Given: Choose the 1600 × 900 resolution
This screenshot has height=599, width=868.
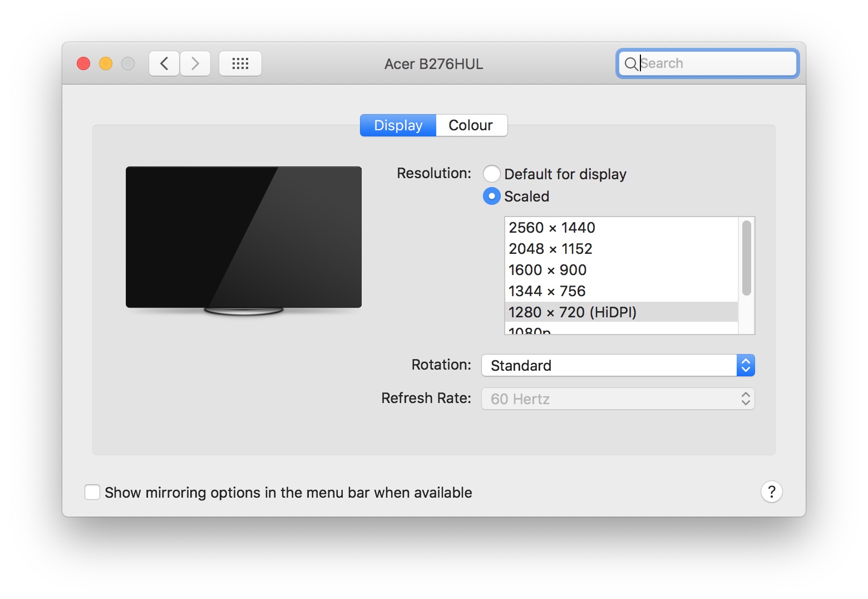Looking at the screenshot, I should click(622, 270).
